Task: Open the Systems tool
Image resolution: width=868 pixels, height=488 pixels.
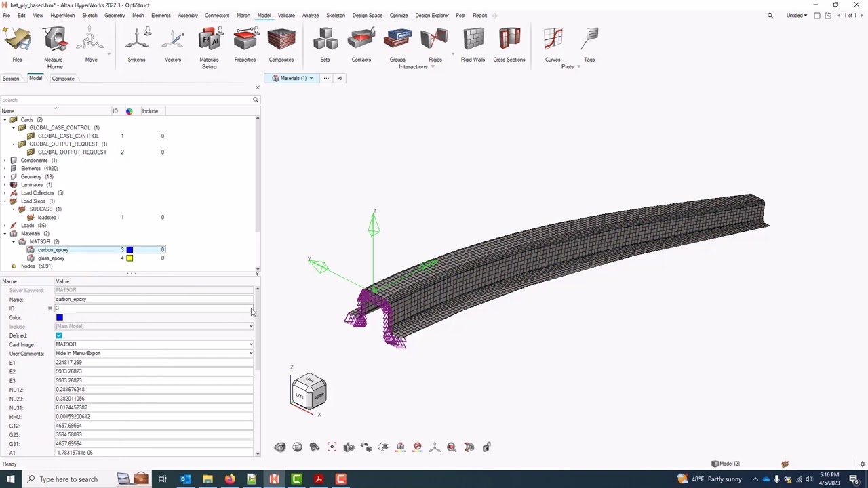Action: pos(136,45)
